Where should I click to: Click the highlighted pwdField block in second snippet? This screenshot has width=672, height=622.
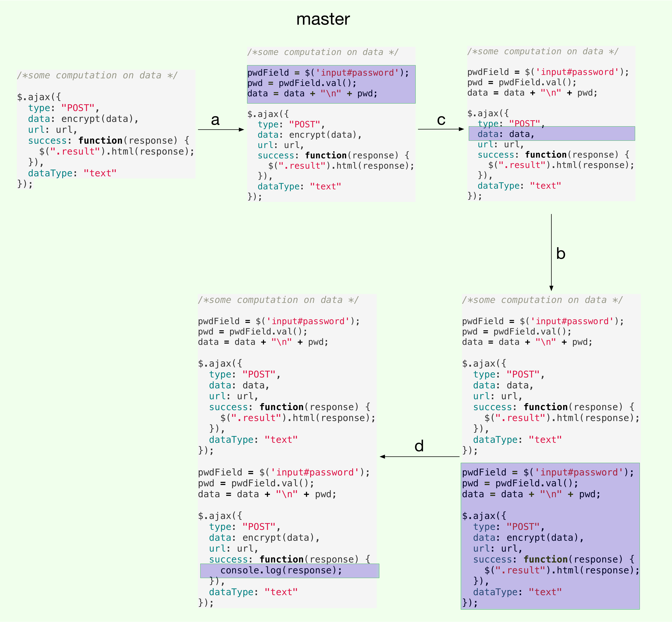point(331,84)
